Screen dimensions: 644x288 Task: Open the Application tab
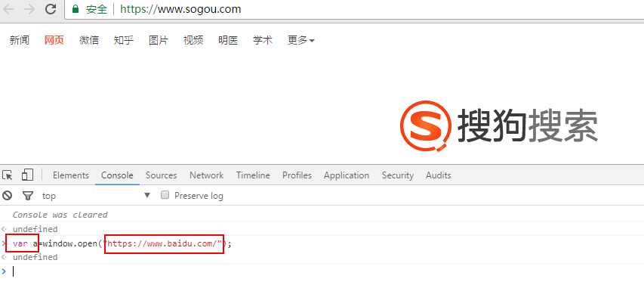click(347, 175)
